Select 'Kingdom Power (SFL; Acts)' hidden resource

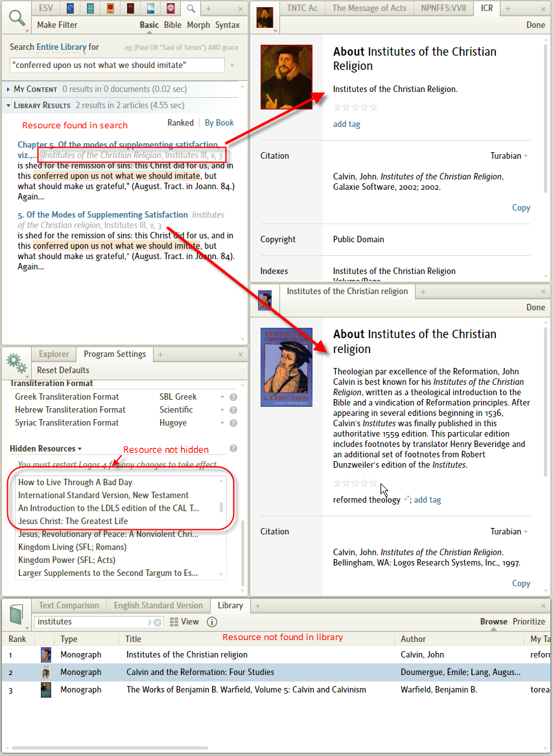tap(67, 560)
